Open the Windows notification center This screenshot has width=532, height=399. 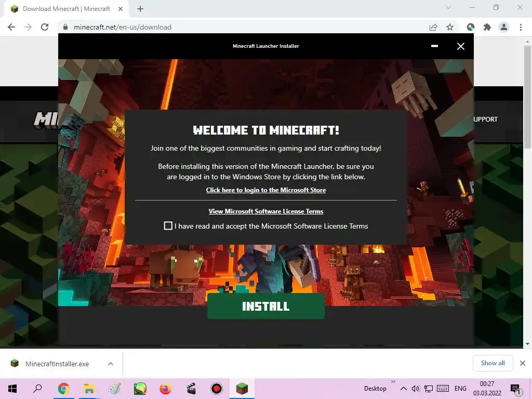pos(515,389)
